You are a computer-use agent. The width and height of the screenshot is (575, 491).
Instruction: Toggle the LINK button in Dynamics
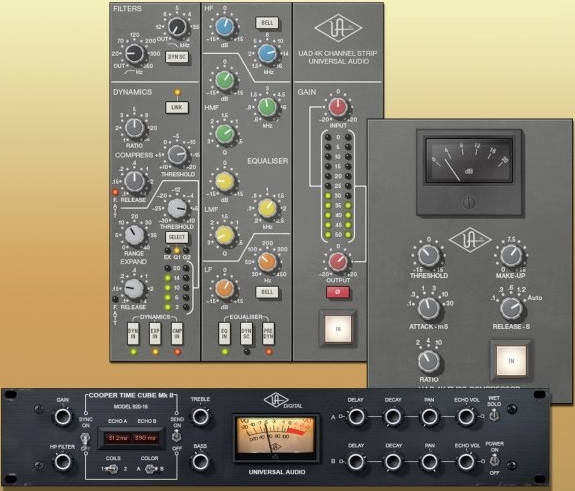pos(177,107)
